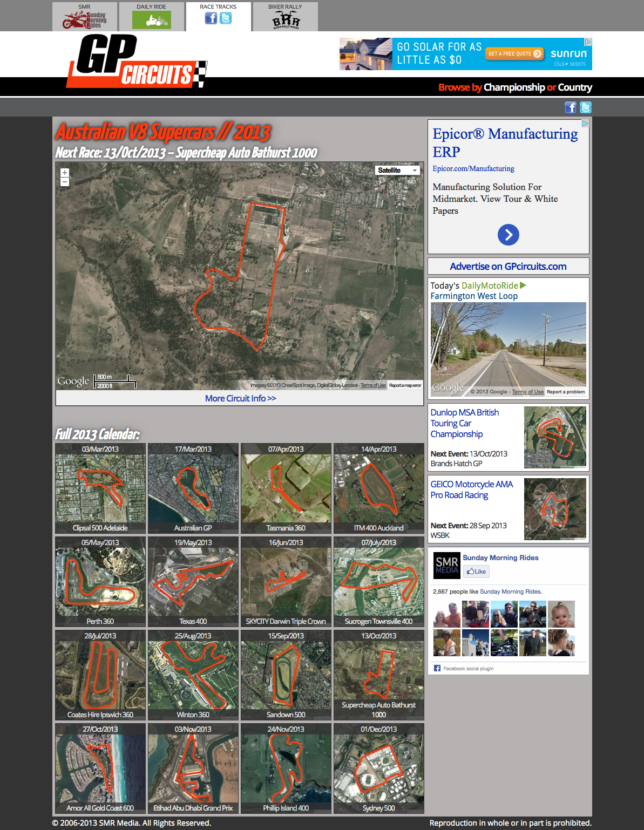Open Perth 360 circuit
This screenshot has height=830, width=644.
[x=100, y=582]
